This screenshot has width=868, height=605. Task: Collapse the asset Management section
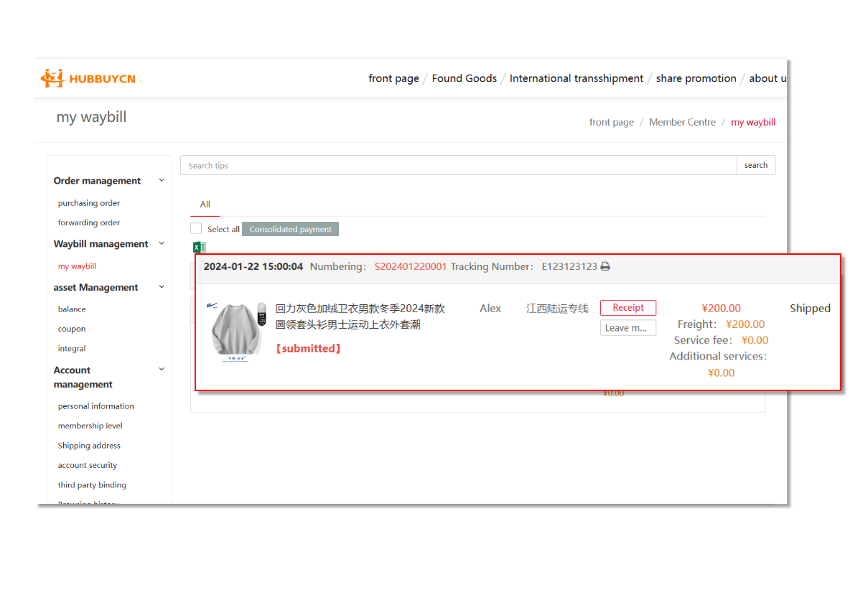161,287
